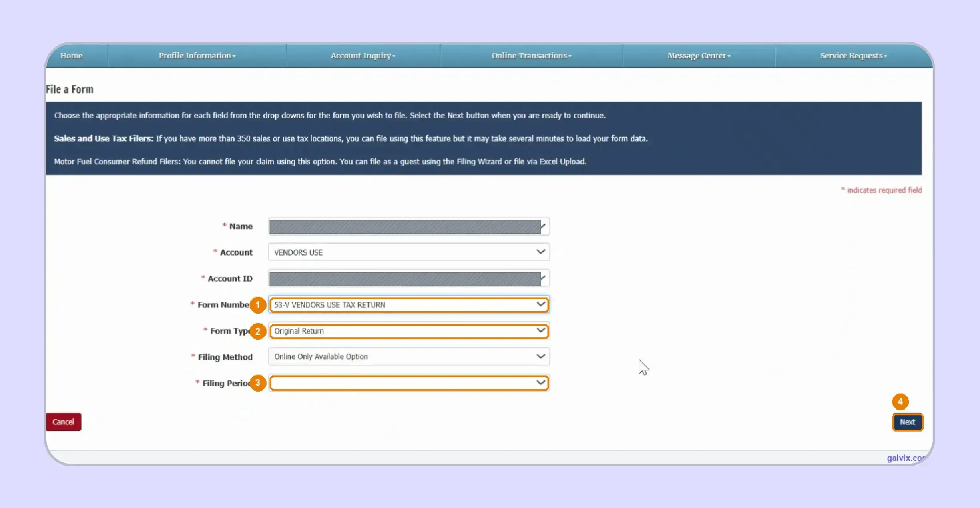Open the Name dropdown

coord(409,226)
